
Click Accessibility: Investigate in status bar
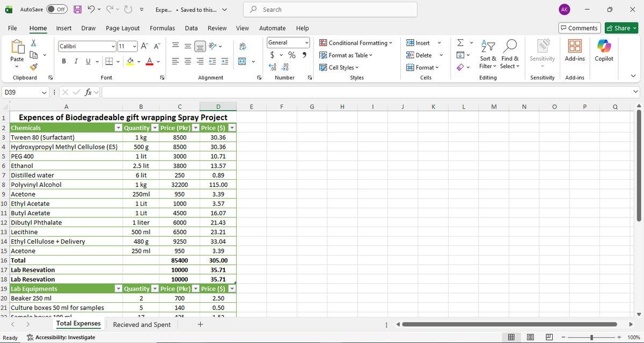coord(61,337)
